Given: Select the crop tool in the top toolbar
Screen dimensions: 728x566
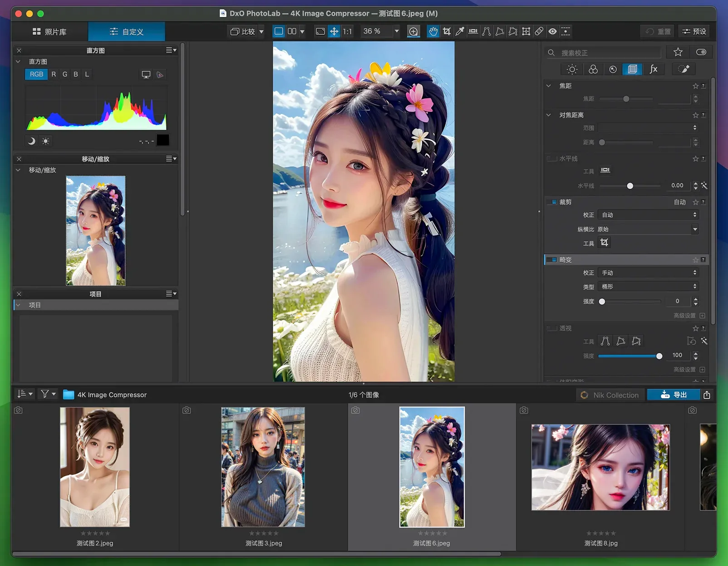Looking at the screenshot, I should click(447, 31).
